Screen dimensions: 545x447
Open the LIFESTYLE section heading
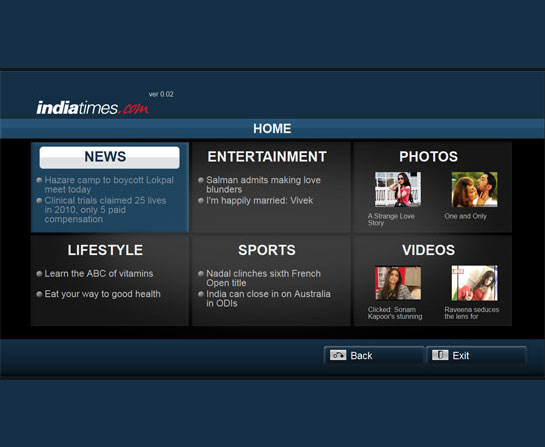click(x=105, y=250)
